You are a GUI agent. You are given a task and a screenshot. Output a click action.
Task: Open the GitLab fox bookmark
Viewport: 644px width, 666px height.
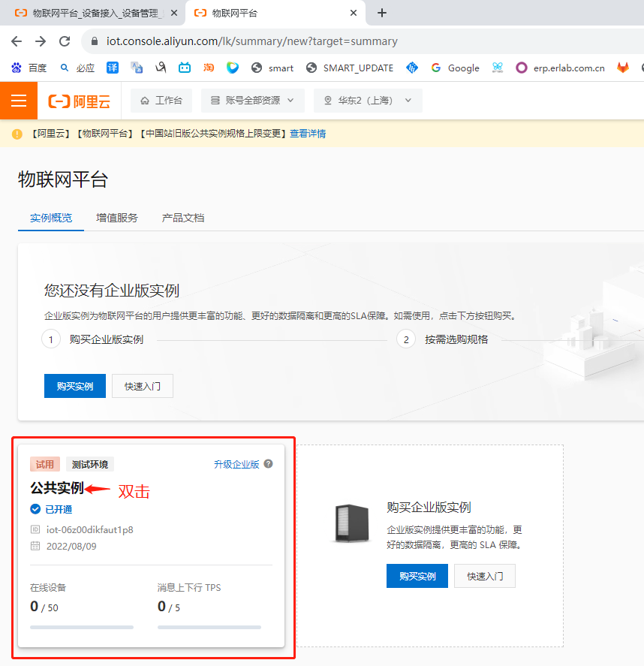(623, 68)
